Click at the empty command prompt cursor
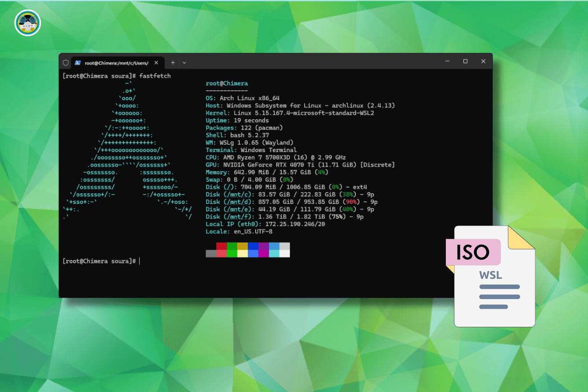The width and height of the screenshot is (588, 392). pos(140,261)
